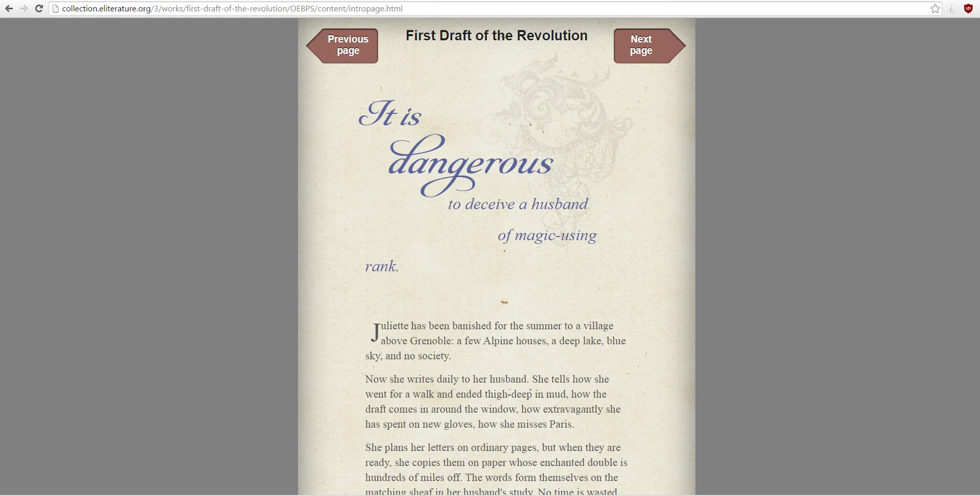Click the greyed-out hexagon extension icon
The height and width of the screenshot is (496, 980).
(x=952, y=9)
